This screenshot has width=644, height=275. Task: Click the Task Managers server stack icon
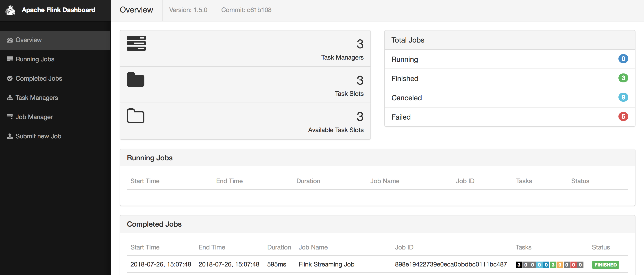tap(136, 43)
